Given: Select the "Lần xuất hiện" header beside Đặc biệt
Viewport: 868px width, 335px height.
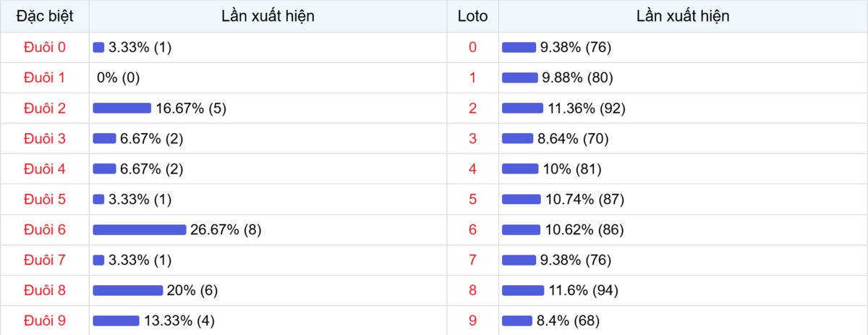Looking at the screenshot, I should coord(268,16).
